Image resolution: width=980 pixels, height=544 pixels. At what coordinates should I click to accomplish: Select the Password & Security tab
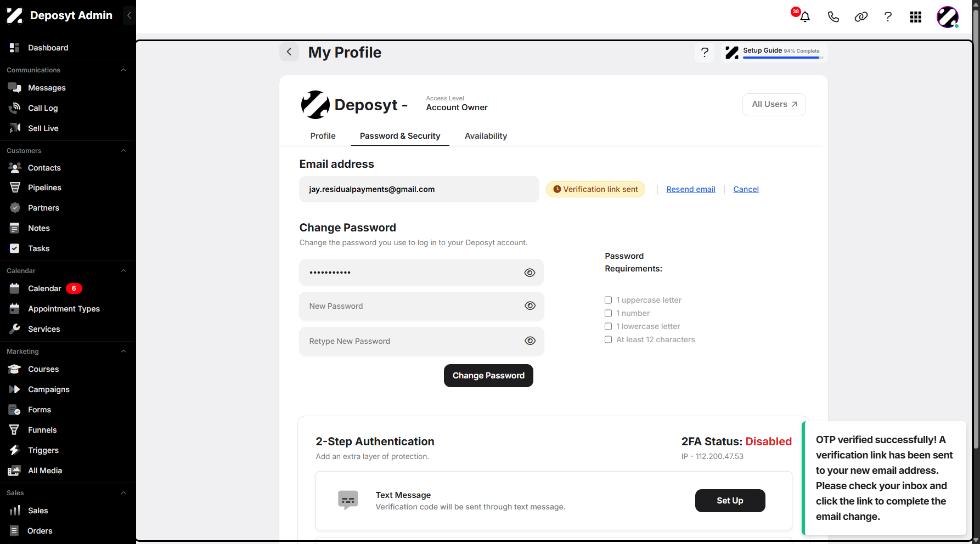point(400,136)
